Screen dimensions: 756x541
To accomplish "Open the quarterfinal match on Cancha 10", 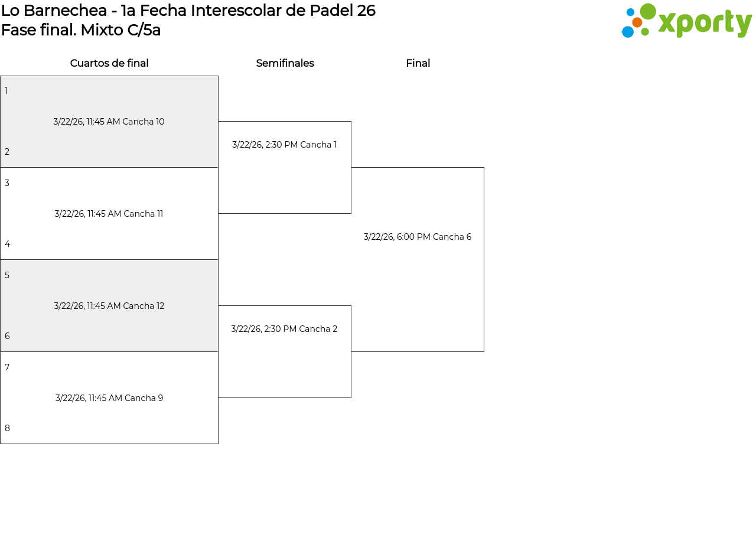I will [109, 122].
